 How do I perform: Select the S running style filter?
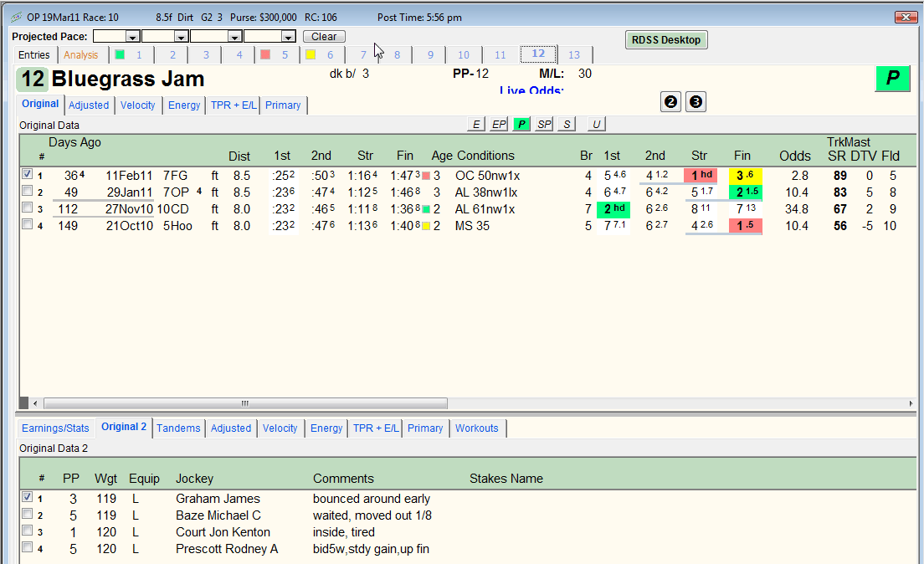click(x=567, y=124)
